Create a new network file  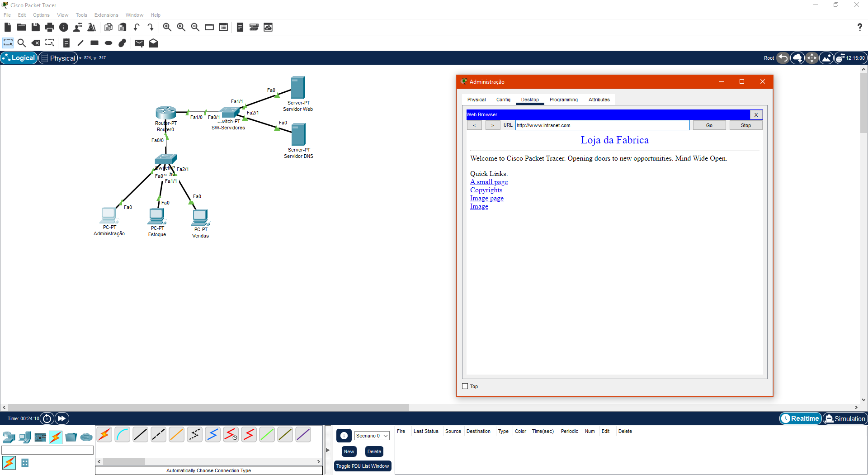[8, 27]
